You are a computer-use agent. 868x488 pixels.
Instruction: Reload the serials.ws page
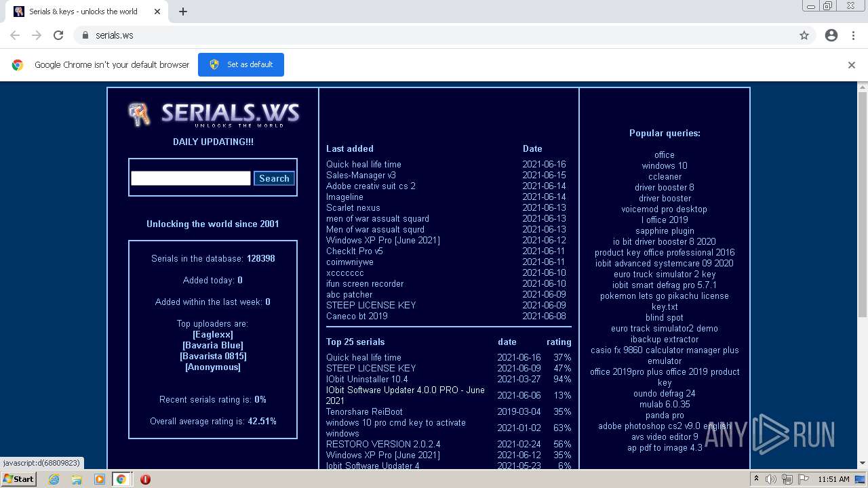58,35
